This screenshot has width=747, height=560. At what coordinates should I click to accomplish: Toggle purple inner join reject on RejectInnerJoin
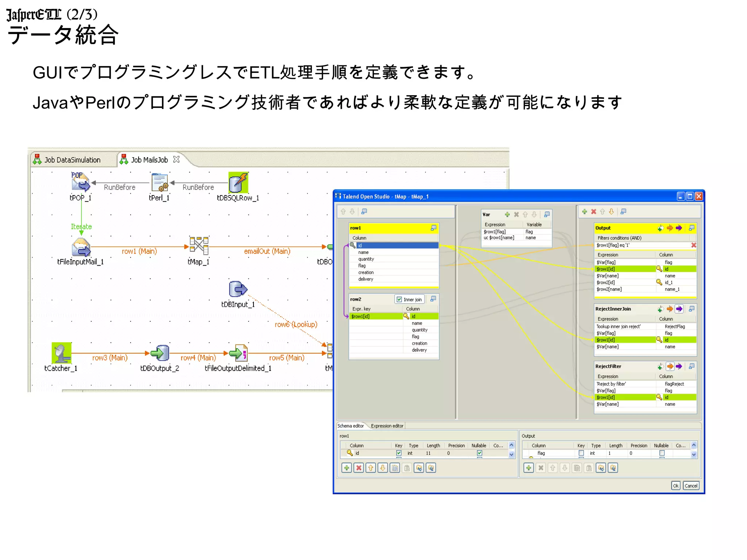coord(679,309)
